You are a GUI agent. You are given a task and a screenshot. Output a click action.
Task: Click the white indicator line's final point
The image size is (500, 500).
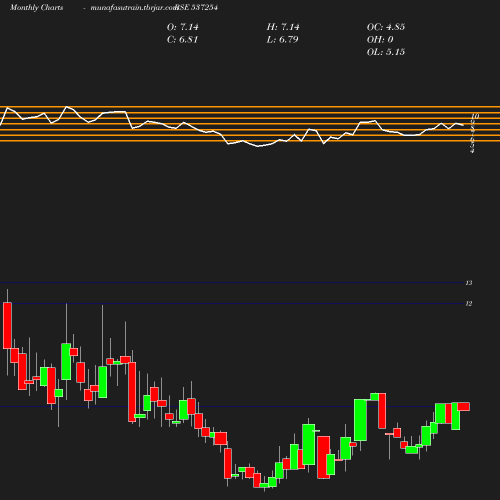tap(463, 125)
